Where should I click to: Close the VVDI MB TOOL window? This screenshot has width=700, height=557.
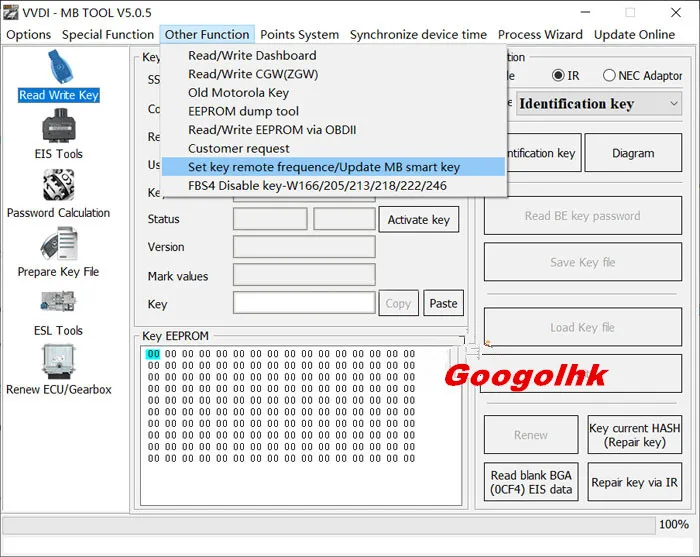tap(676, 12)
